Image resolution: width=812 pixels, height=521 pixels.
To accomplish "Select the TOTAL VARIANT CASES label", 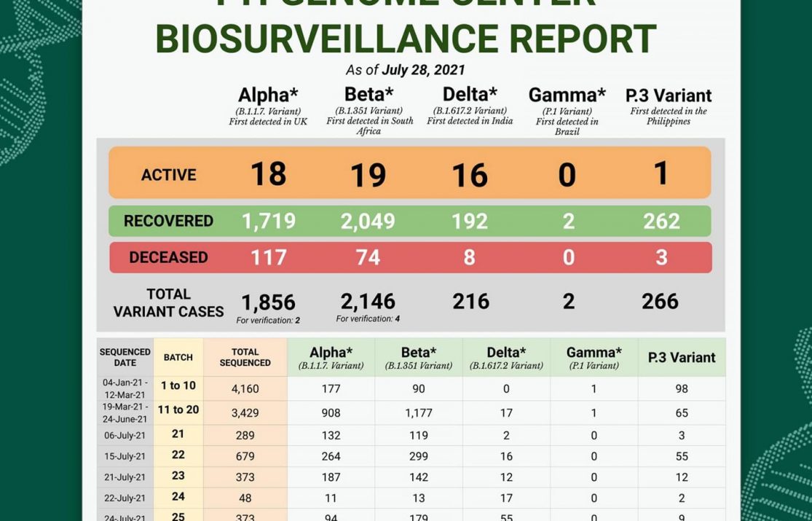I will point(168,303).
